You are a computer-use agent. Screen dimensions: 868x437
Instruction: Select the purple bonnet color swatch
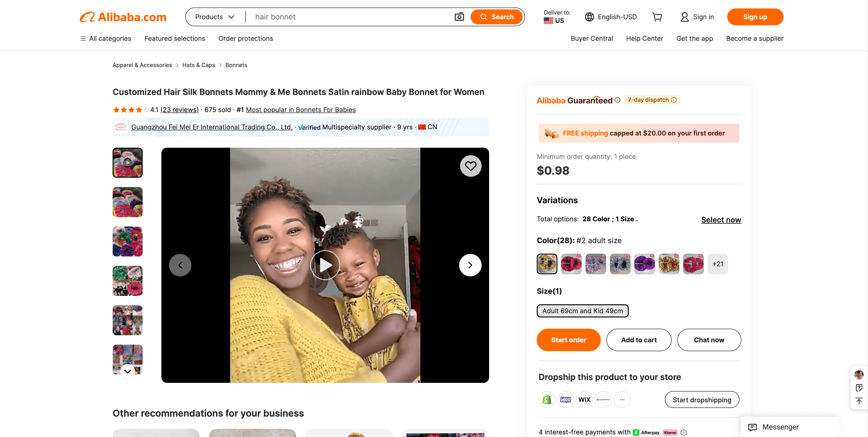coord(644,264)
